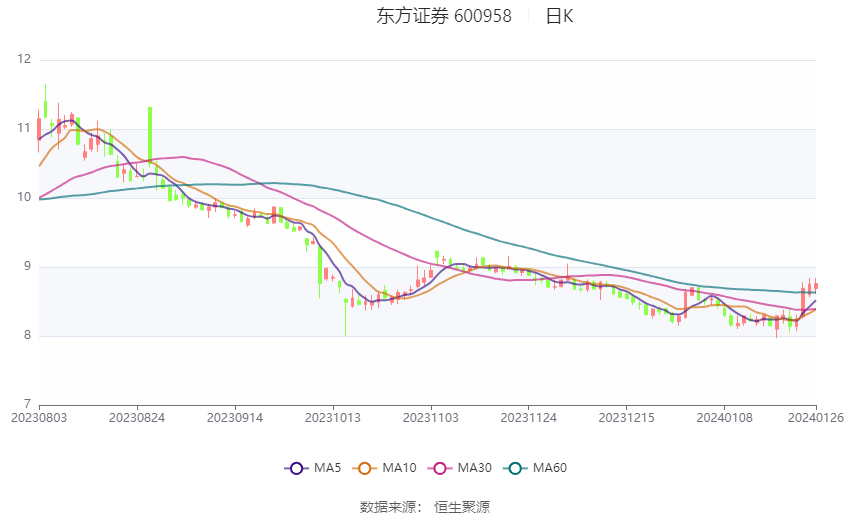Toggle the MA5 legend series
This screenshot has height=517, width=850.
313,468
